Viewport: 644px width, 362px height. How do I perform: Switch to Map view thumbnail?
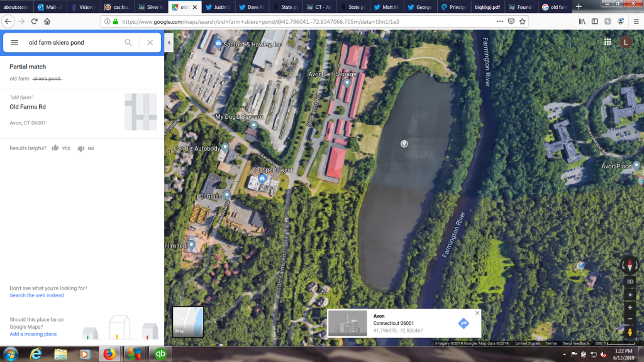188,321
